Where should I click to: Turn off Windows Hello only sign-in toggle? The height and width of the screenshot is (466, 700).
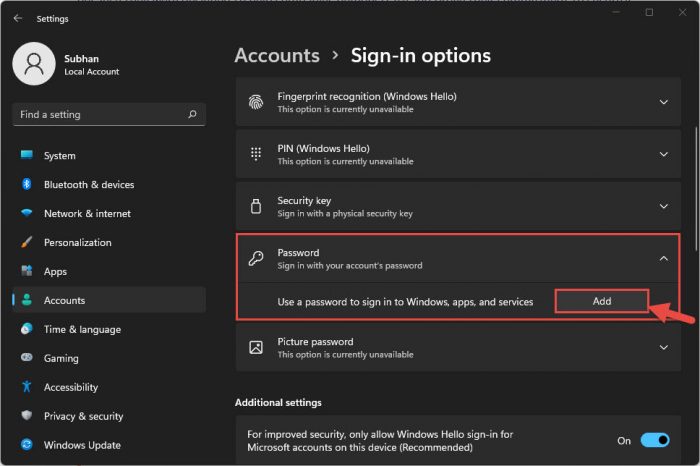tap(655, 440)
